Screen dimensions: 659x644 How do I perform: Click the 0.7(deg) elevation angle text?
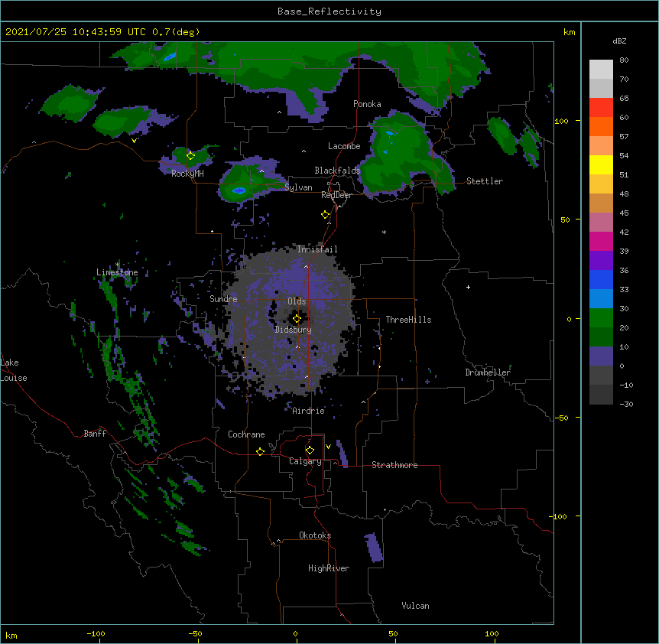point(176,32)
